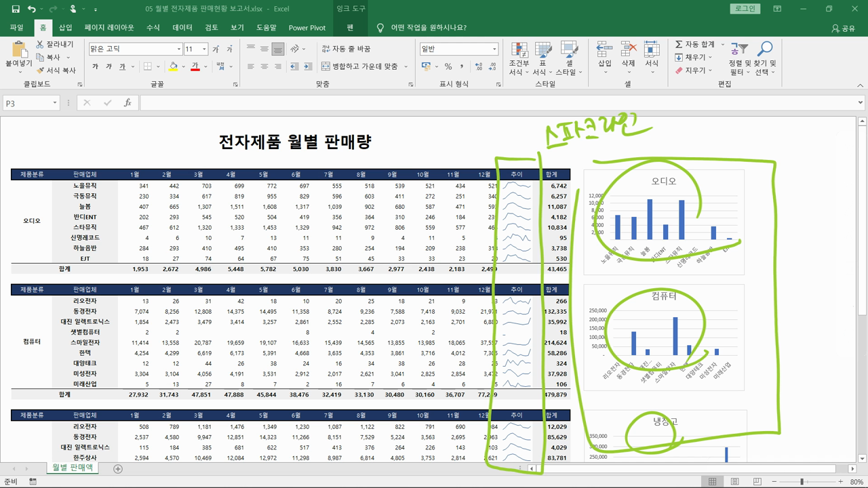Apply the comma style button
This screenshot has width=868, height=488.
click(462, 66)
